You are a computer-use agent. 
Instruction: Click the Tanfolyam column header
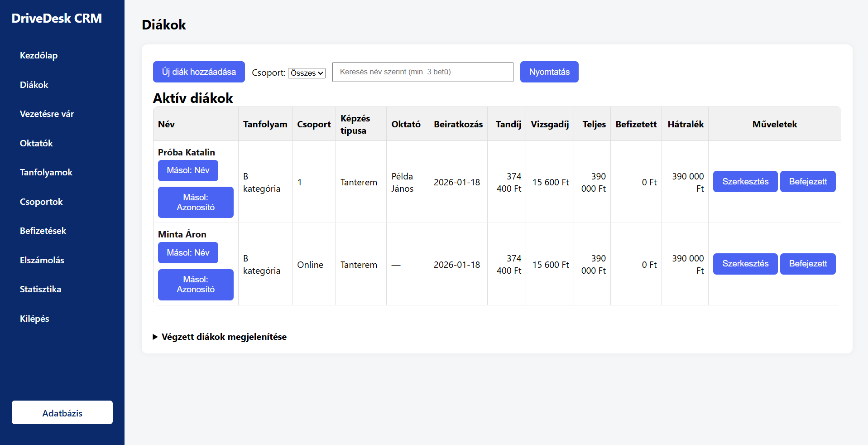(265, 124)
